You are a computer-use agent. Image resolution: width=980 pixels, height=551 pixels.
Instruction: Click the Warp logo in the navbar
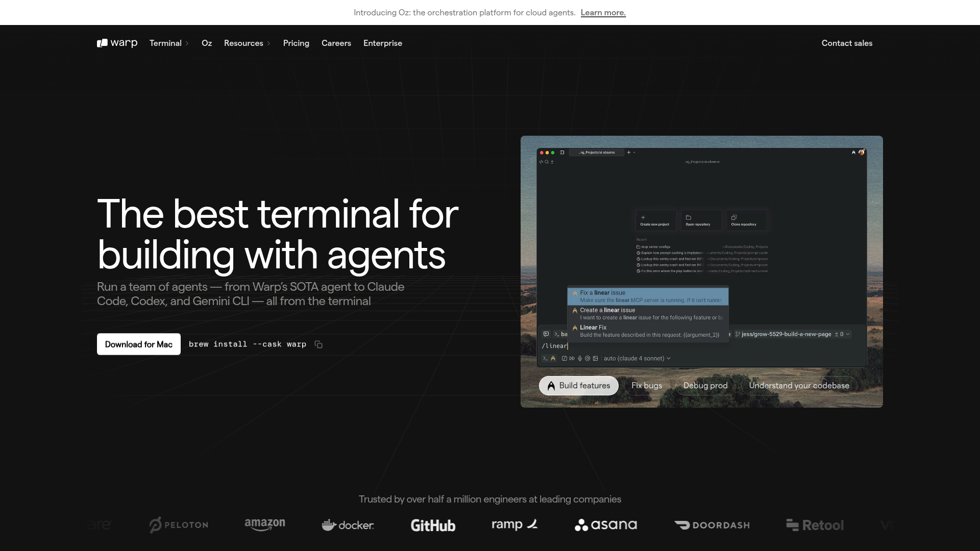tap(117, 43)
